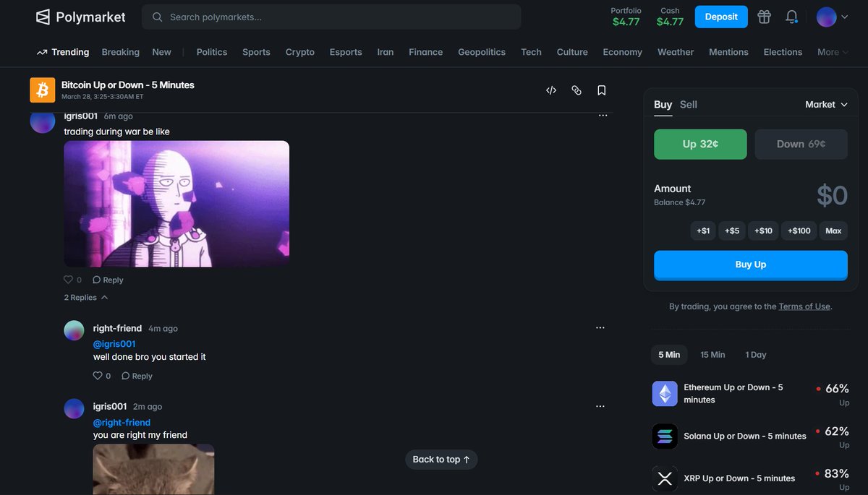Focus the Search polymarkets field
Viewport: 868px width, 495px height.
click(x=331, y=17)
